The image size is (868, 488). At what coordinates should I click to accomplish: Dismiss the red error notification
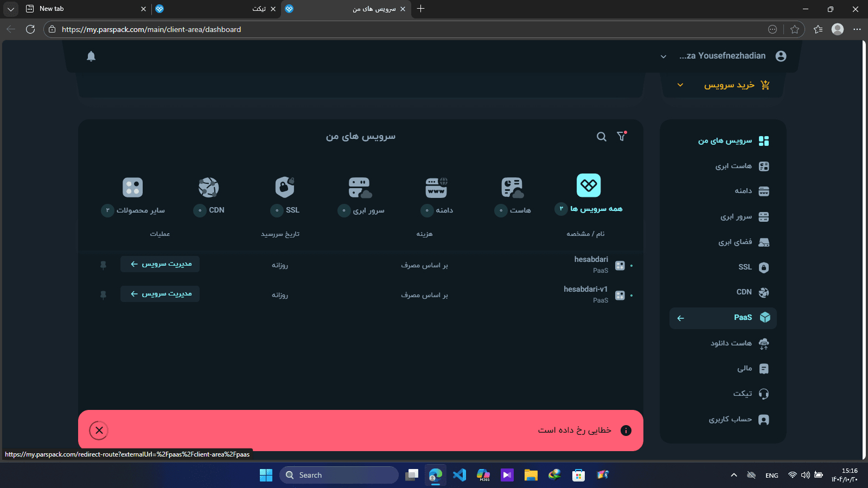(x=99, y=431)
